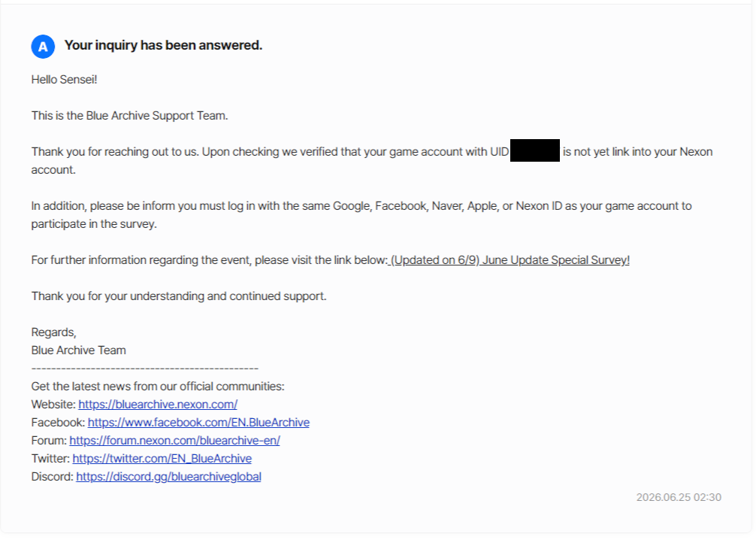Click 'Get the latest news' community text
The width and height of the screenshot is (756, 540).
158,387
